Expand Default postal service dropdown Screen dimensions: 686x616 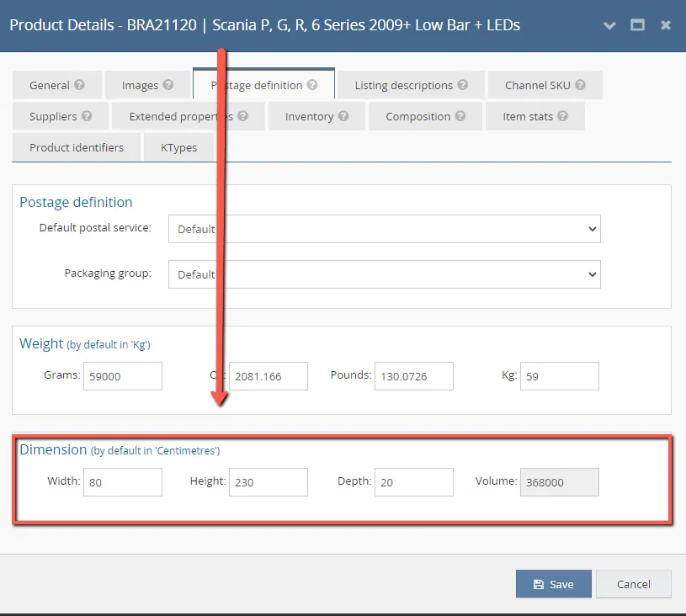pos(385,229)
